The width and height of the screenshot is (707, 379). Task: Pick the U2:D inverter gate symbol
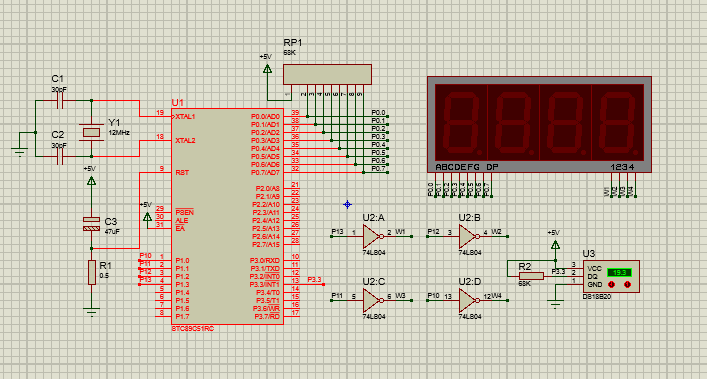point(468,301)
